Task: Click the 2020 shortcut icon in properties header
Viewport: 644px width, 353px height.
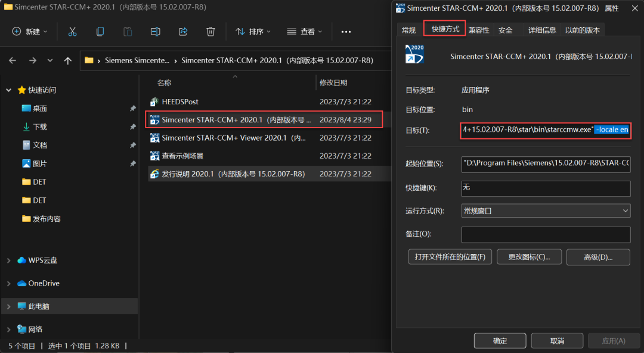Action: (414, 54)
